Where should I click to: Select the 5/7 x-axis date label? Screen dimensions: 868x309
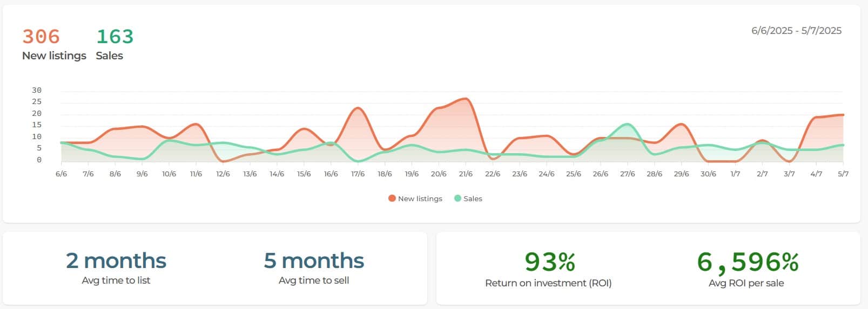pyautogui.click(x=843, y=174)
